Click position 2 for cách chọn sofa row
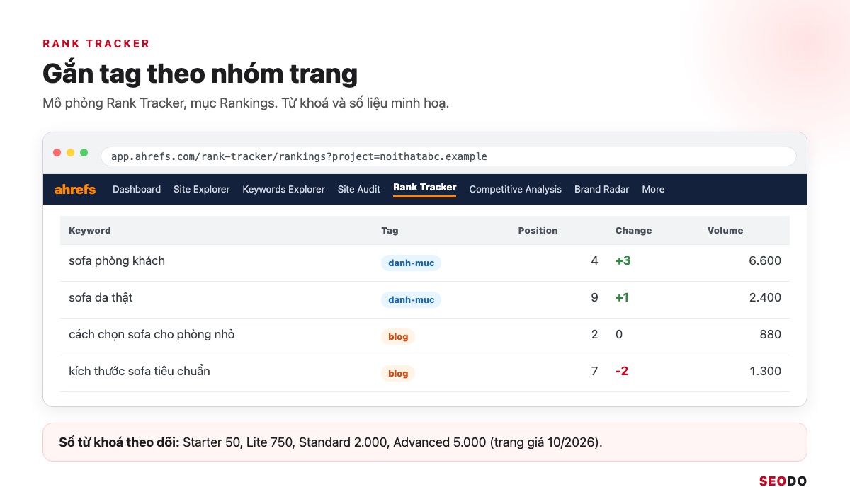850x504 pixels. (594, 334)
